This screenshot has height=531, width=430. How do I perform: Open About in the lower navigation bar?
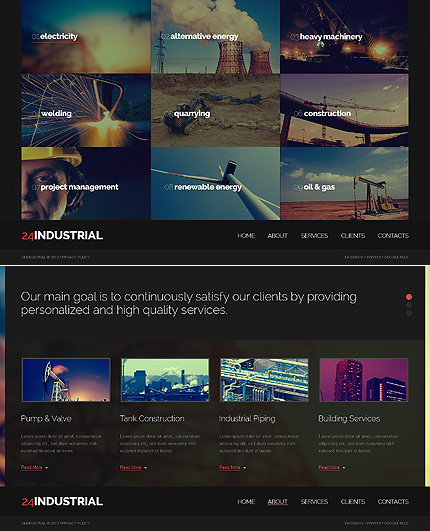278,502
